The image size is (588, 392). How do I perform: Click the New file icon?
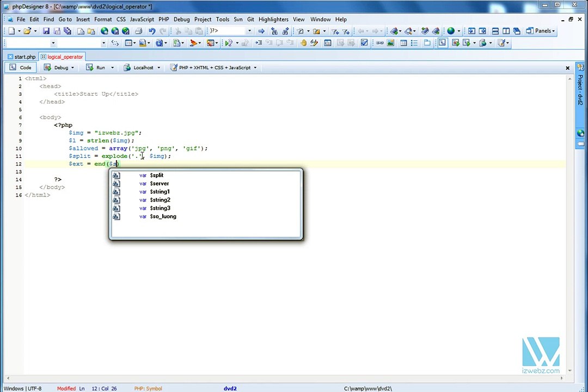[x=11, y=31]
